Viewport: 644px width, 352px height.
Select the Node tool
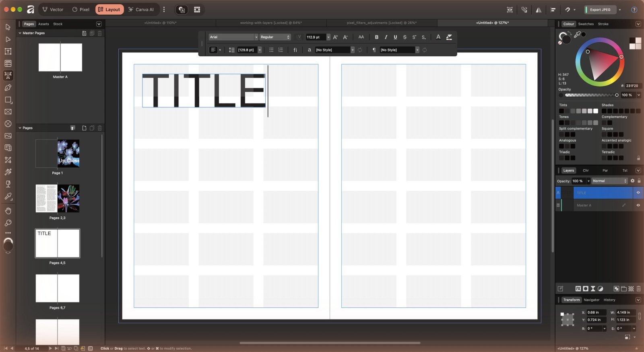[8, 39]
